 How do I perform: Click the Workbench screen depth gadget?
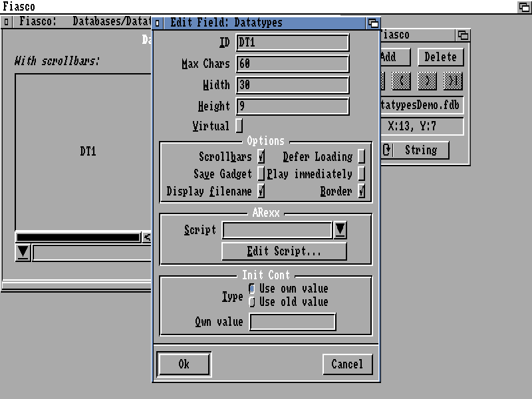(x=524, y=7)
